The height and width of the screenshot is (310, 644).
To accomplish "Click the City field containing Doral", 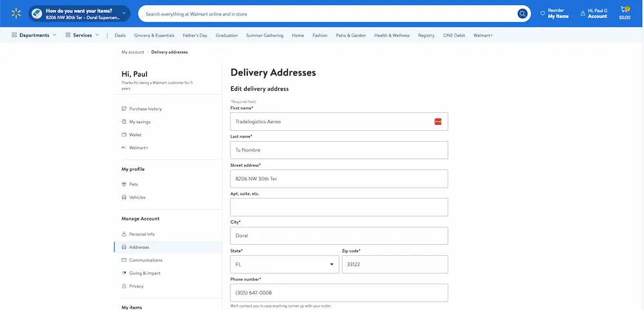I will point(339,236).
